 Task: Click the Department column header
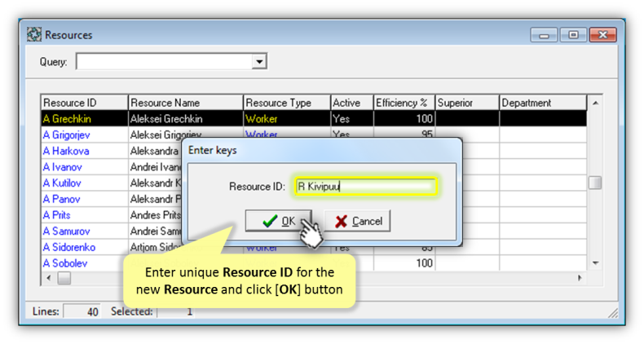[542, 103]
